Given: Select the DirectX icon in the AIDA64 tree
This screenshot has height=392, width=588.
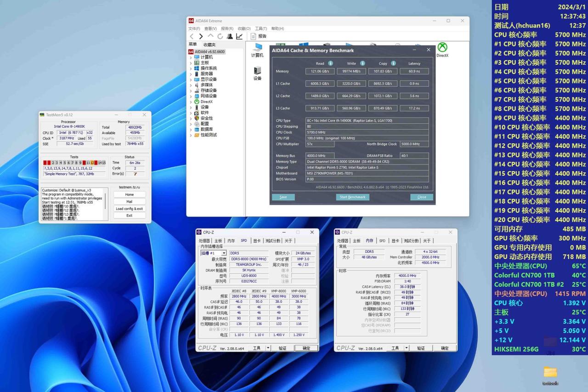Looking at the screenshot, I should [x=197, y=102].
